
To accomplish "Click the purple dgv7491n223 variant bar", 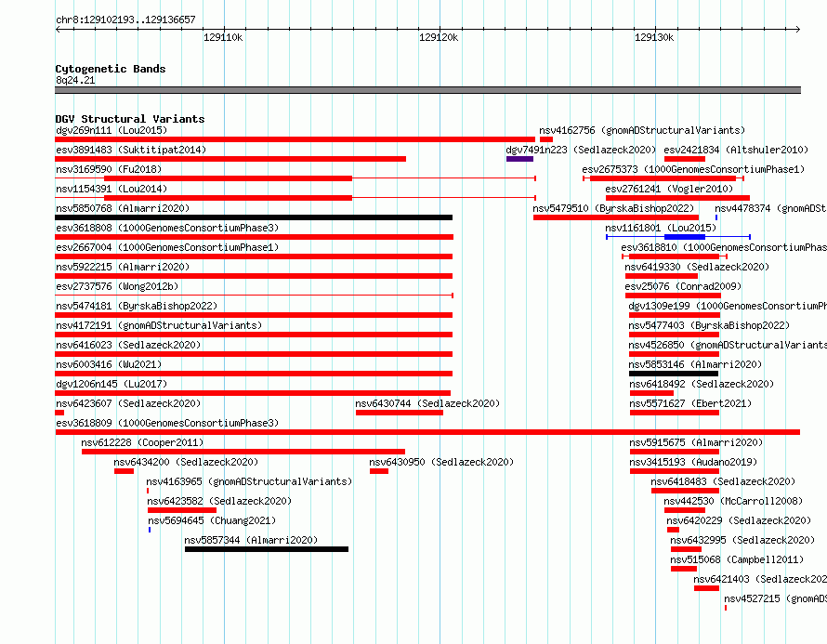I will 519,159.
